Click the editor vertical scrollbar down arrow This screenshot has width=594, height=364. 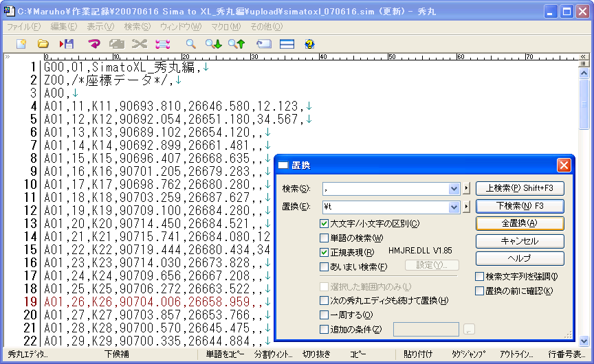584,341
